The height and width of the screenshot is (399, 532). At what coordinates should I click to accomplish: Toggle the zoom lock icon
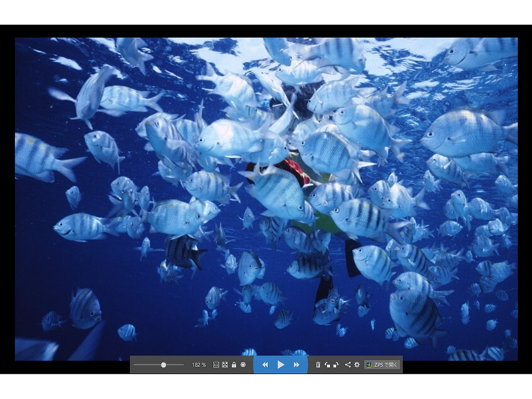(234, 364)
